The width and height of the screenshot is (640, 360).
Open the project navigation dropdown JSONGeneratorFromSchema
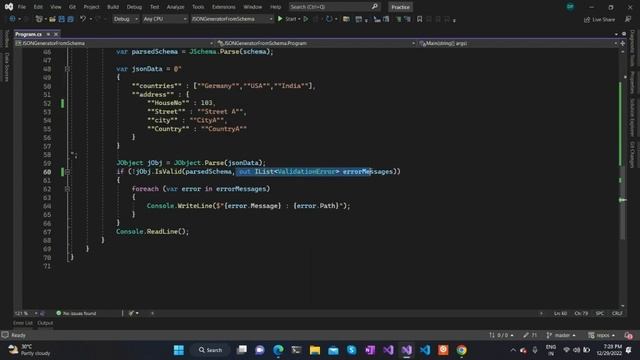click(114, 43)
